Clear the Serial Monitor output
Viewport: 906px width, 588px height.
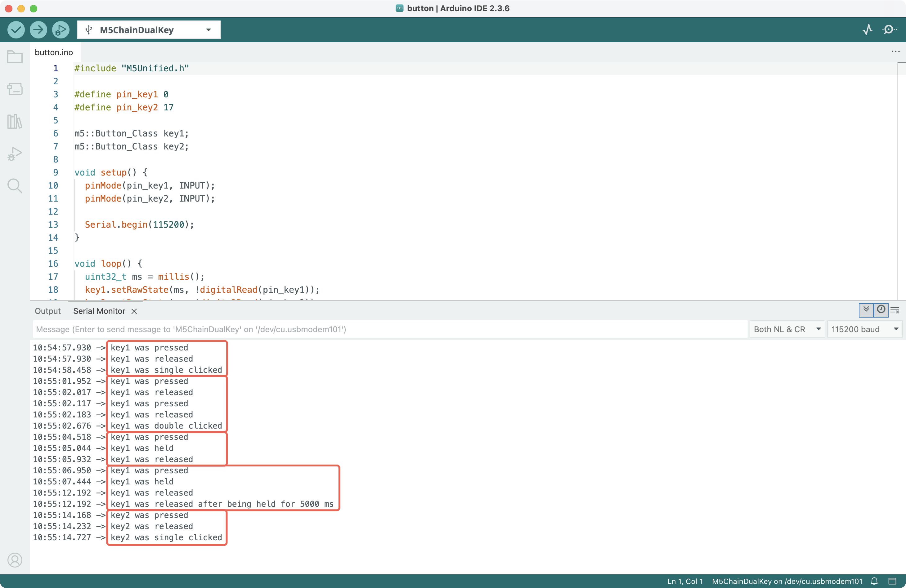895,310
